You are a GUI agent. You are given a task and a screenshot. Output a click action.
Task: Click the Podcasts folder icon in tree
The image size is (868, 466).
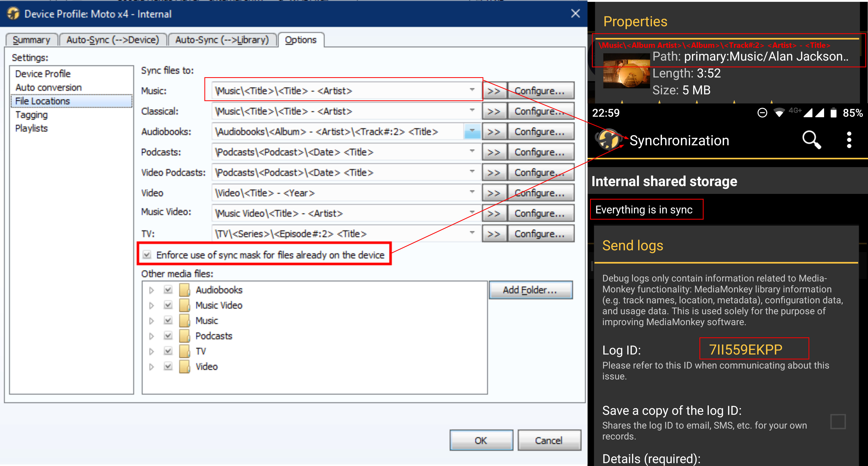[184, 336]
